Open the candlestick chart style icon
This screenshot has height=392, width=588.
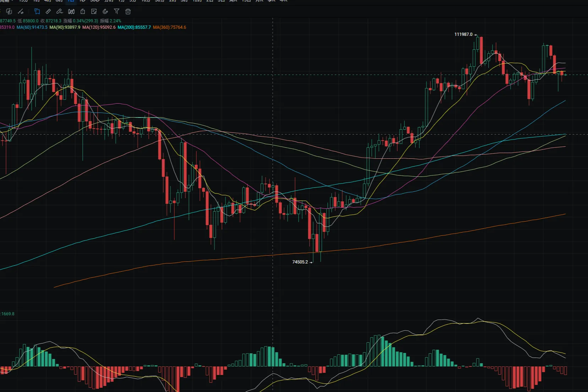(x=71, y=11)
